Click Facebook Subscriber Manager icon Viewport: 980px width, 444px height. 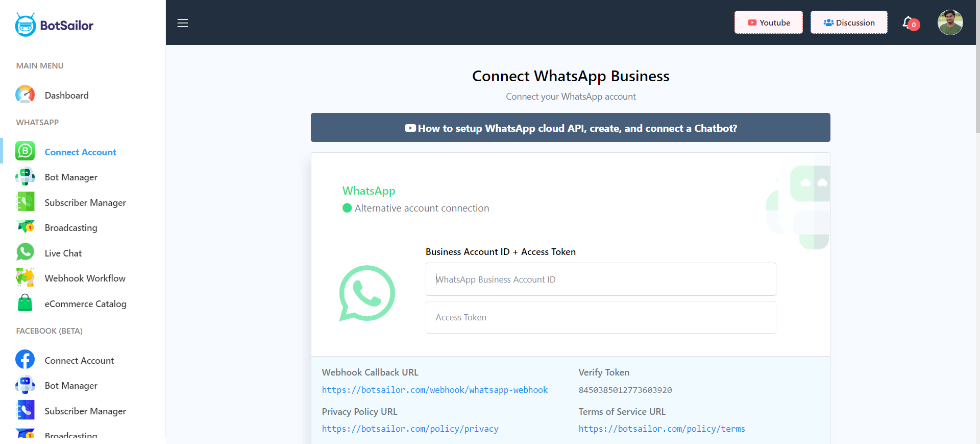(25, 410)
